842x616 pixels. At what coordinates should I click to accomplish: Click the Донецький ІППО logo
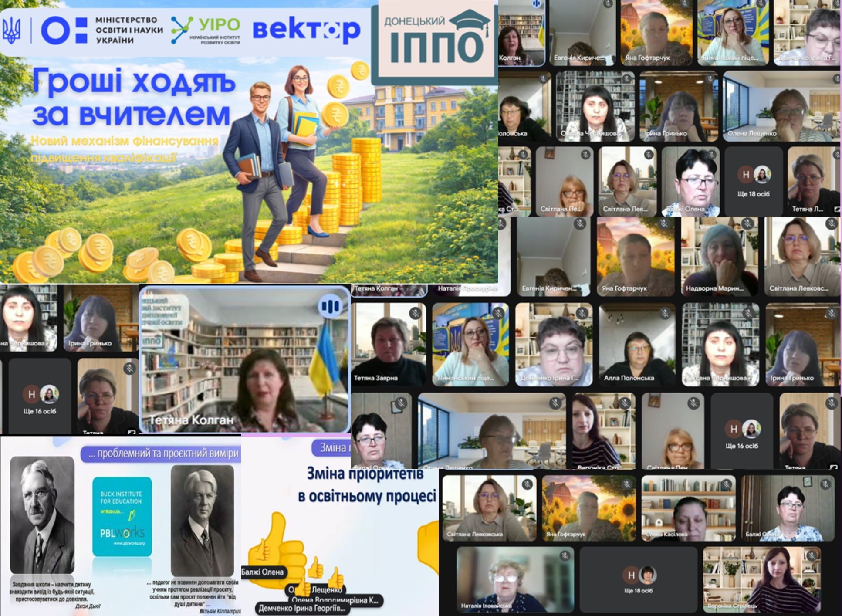tap(435, 42)
